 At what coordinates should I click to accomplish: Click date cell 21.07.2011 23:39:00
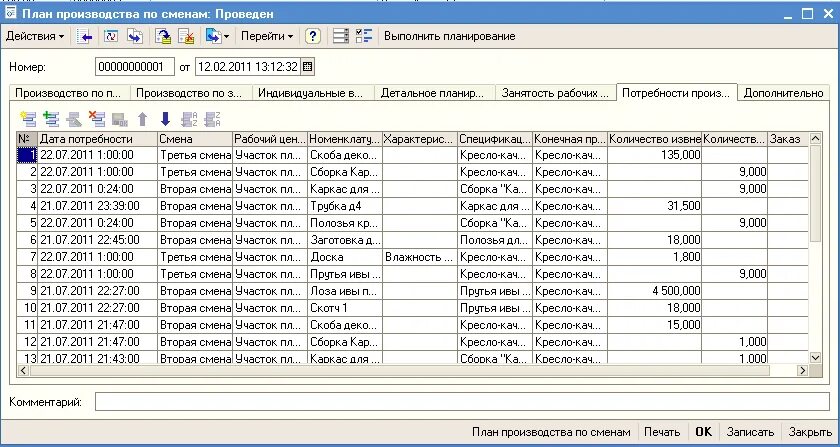pos(98,206)
